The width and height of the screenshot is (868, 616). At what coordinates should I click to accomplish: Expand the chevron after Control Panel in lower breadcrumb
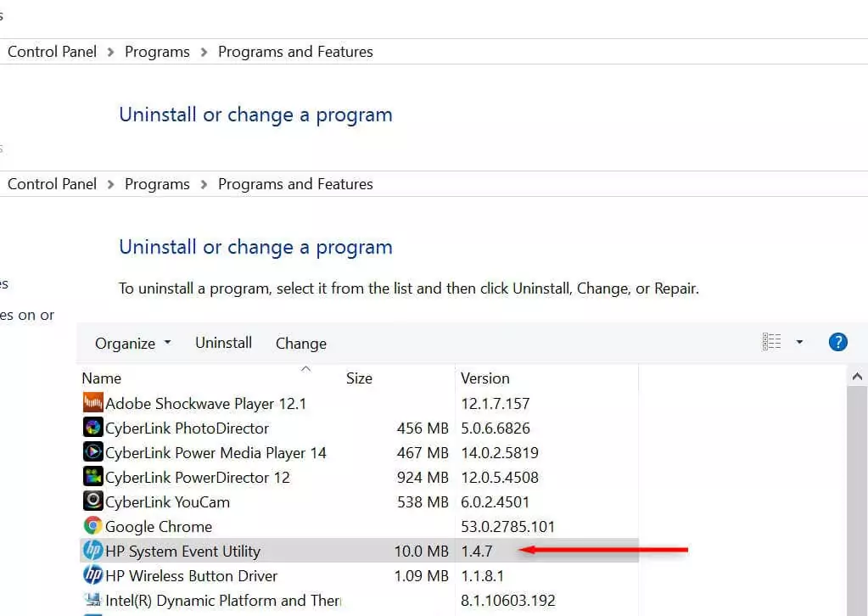point(110,184)
